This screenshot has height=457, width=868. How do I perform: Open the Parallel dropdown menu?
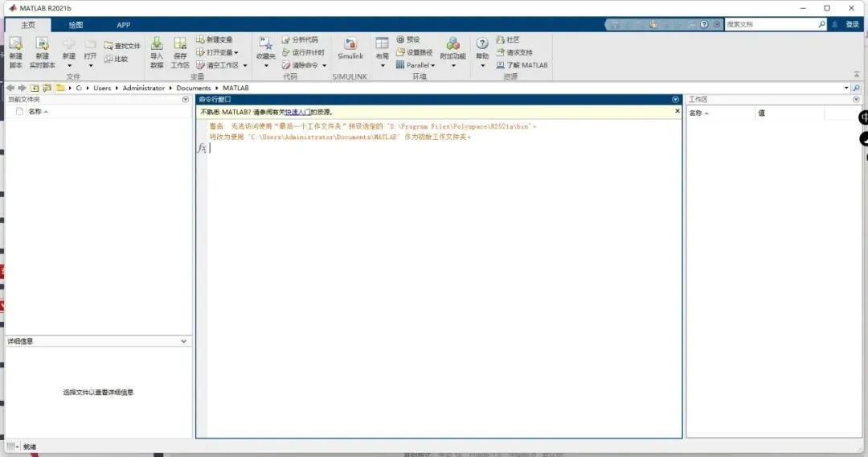[416, 65]
